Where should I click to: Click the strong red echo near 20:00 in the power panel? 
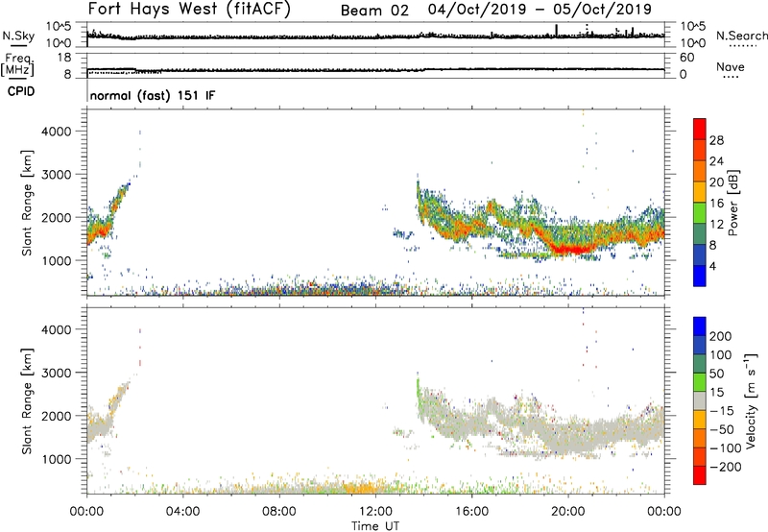(573, 250)
